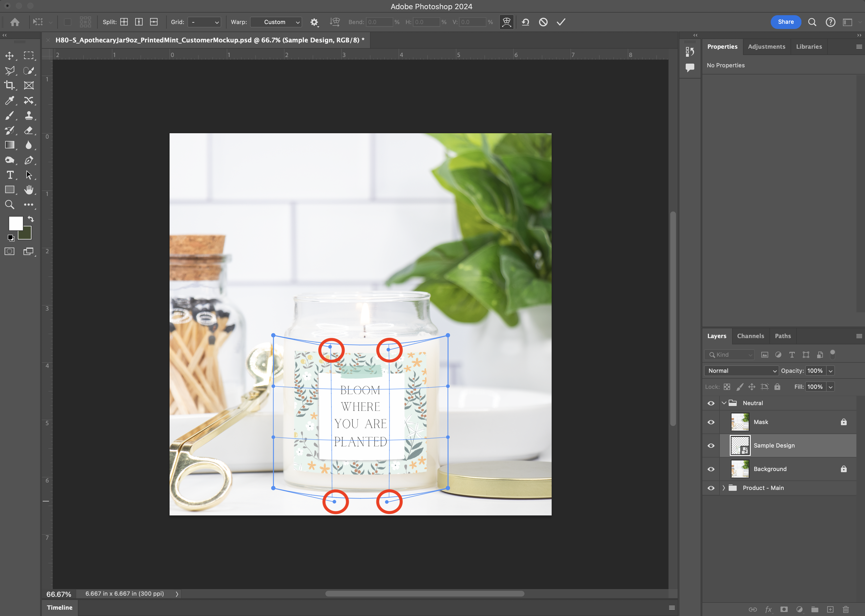865x616 pixels.
Task: Select the Zoom tool
Action: coord(9,205)
